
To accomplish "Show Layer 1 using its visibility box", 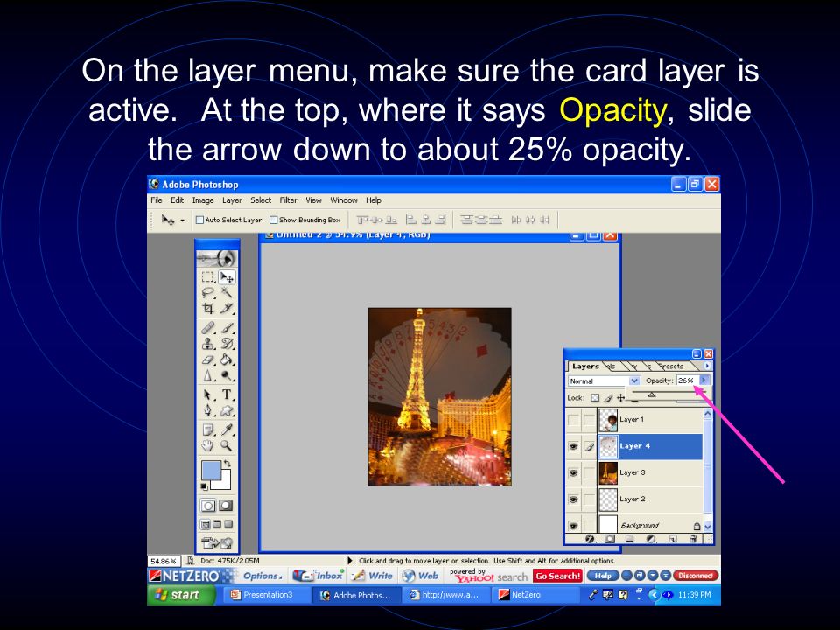I will point(573,419).
